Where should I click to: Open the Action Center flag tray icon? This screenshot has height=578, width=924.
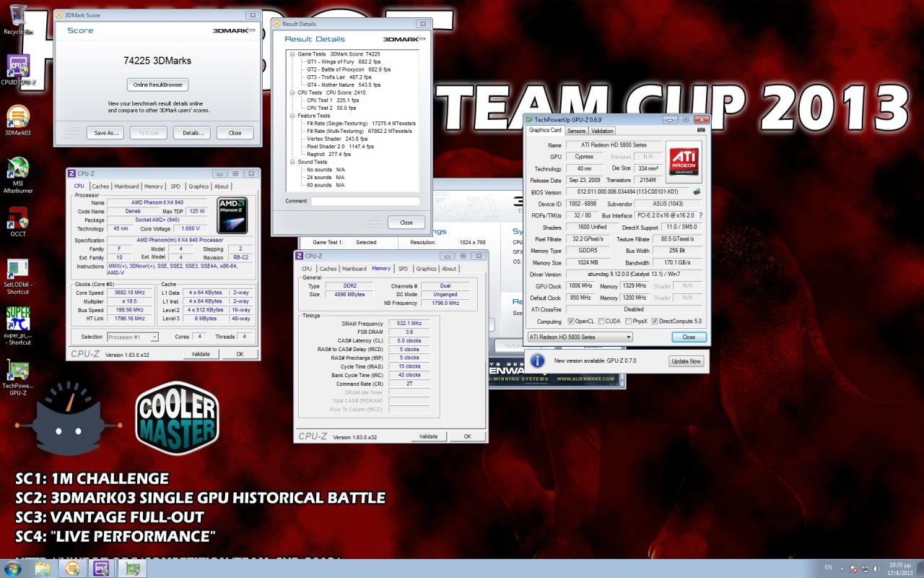tap(854, 568)
